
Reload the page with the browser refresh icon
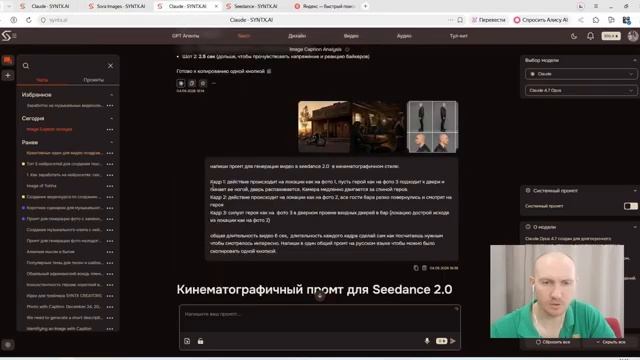(x=29, y=20)
